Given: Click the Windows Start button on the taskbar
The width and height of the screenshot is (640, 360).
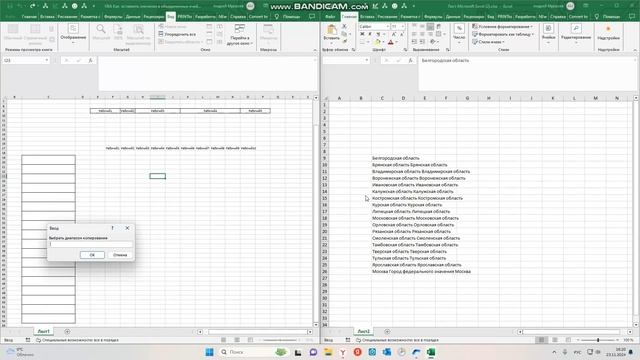Looking at the screenshot, I should click(209, 352).
